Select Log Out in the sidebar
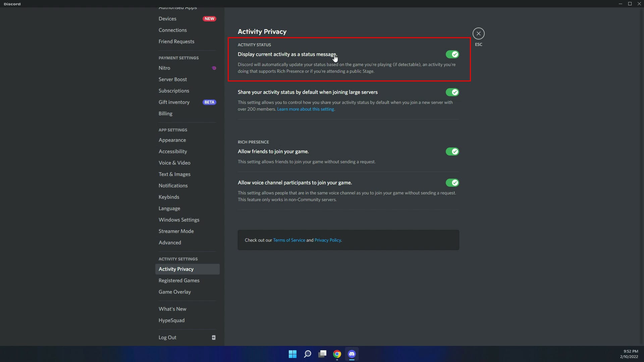 (167, 337)
